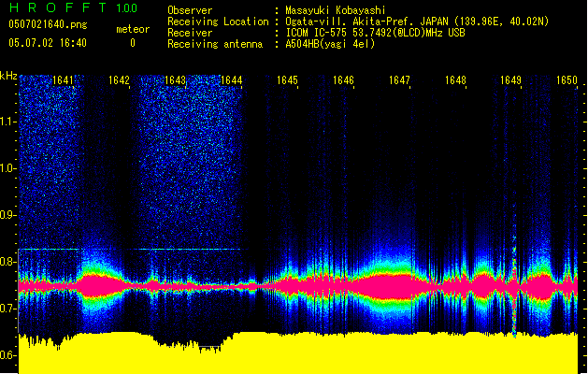Select the filename 0507021640.png
588x374 pixels.
click(x=48, y=24)
